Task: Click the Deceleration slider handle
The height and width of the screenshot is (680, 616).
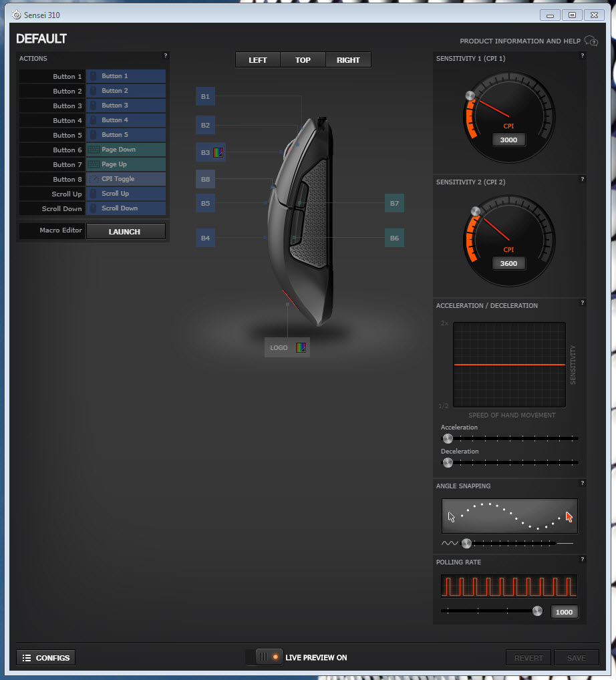Action: [448, 462]
